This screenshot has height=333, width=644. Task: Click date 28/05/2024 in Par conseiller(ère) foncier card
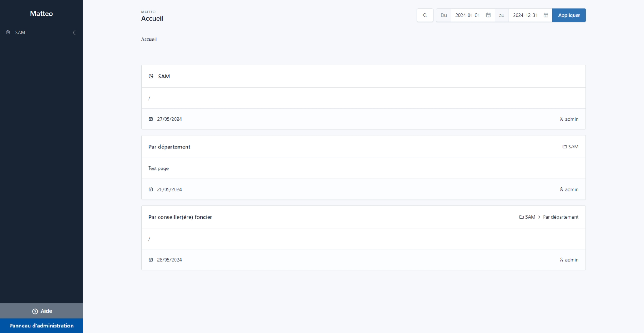(x=169, y=260)
